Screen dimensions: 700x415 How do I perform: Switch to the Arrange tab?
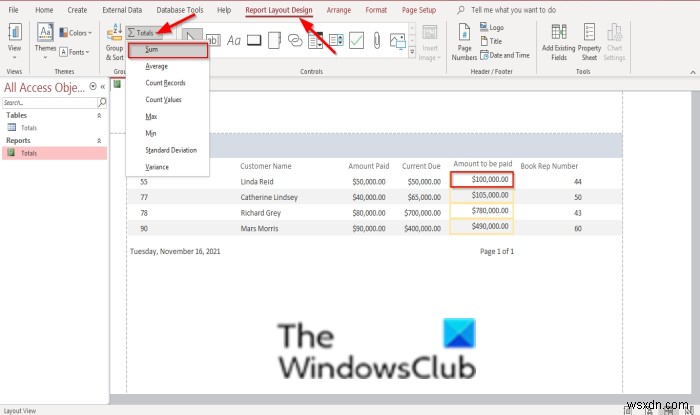338,9
